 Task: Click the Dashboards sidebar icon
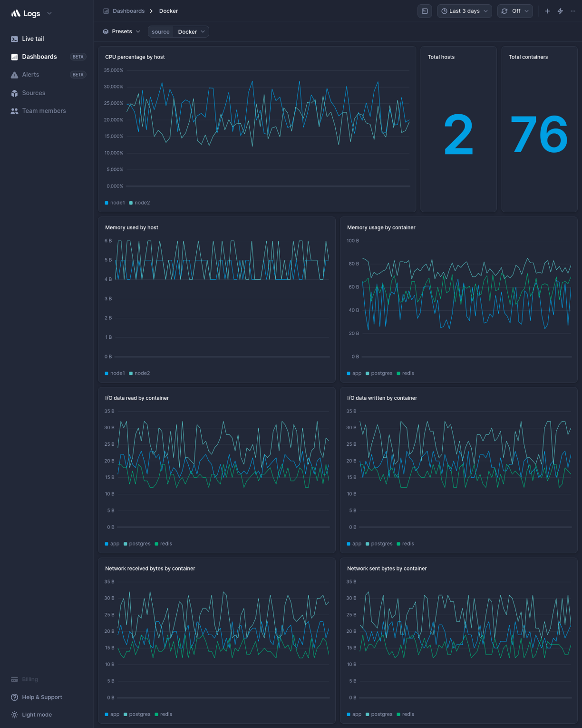(14, 57)
